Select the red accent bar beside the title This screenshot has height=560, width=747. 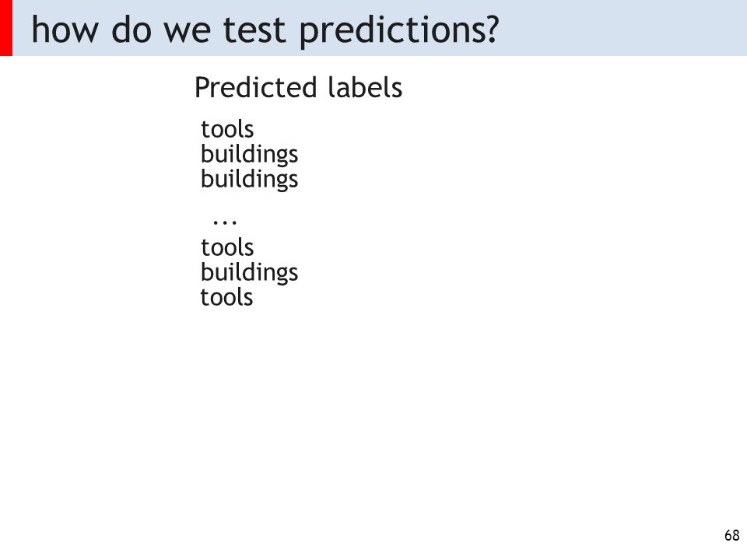click(5, 28)
